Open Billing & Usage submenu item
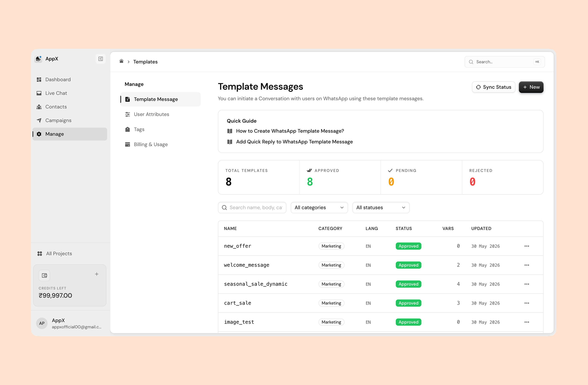 coord(160,144)
